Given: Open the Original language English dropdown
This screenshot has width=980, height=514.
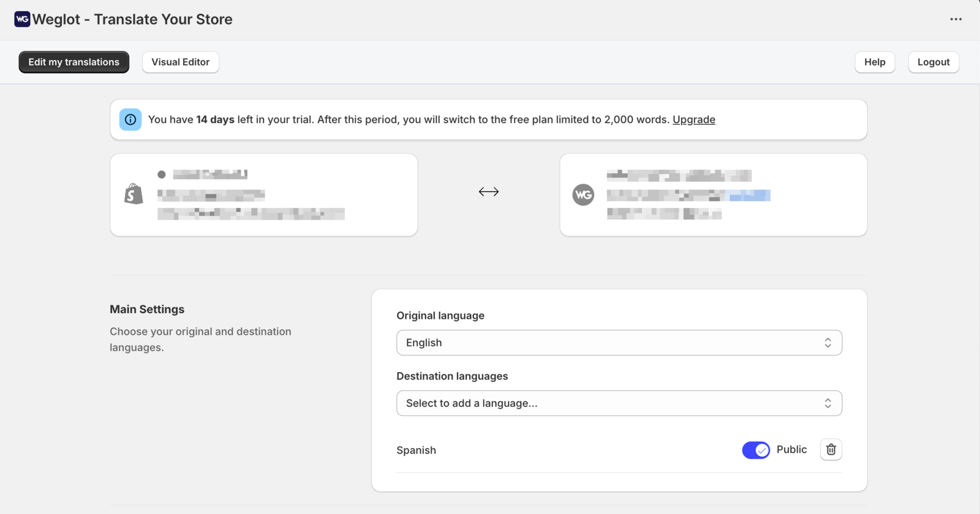Looking at the screenshot, I should tap(619, 343).
